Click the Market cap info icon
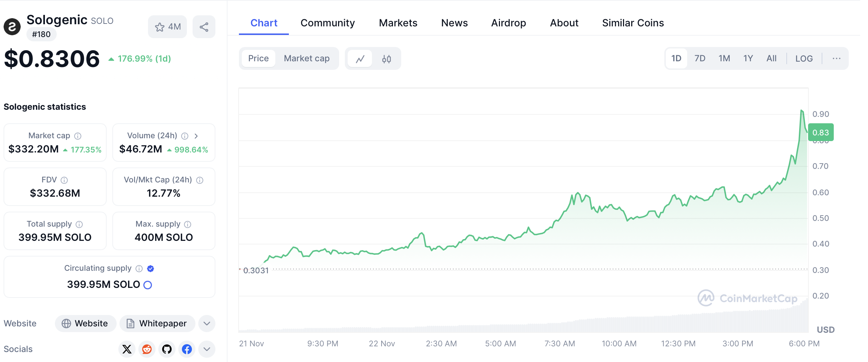Viewport: 868px width, 362px height. point(78,136)
